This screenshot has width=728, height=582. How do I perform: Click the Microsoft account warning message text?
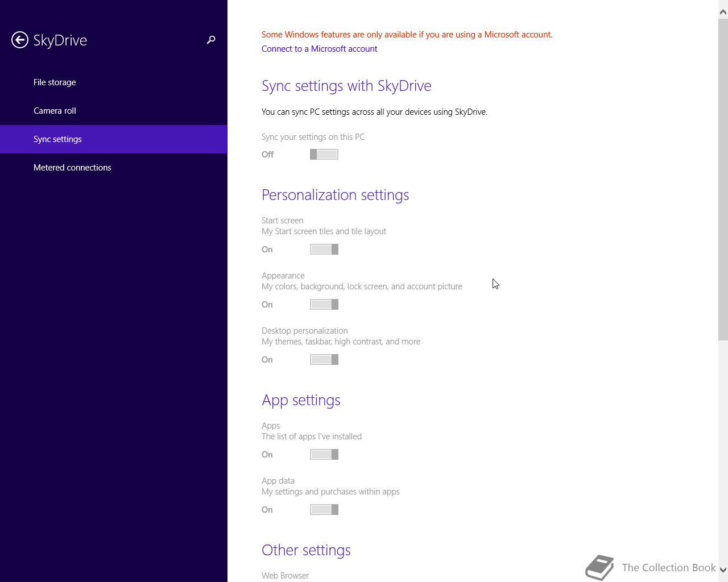point(407,35)
